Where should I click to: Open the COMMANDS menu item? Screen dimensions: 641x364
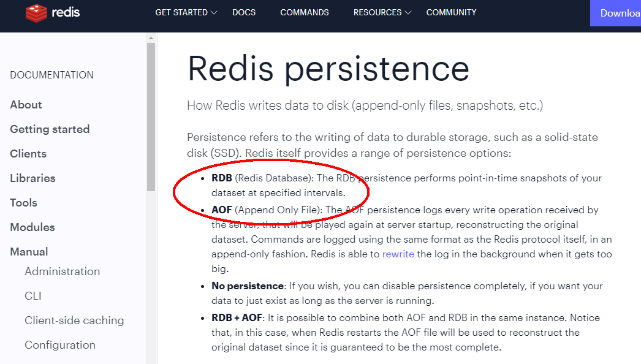305,12
